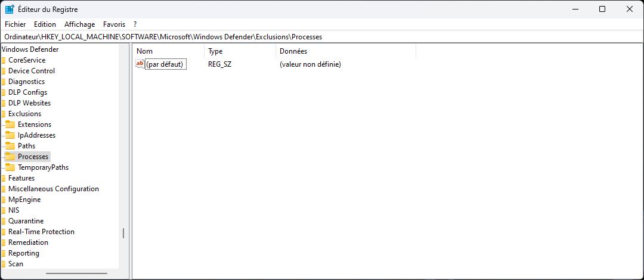Open the Favoris menu
This screenshot has width=644, height=280.
tap(114, 24)
